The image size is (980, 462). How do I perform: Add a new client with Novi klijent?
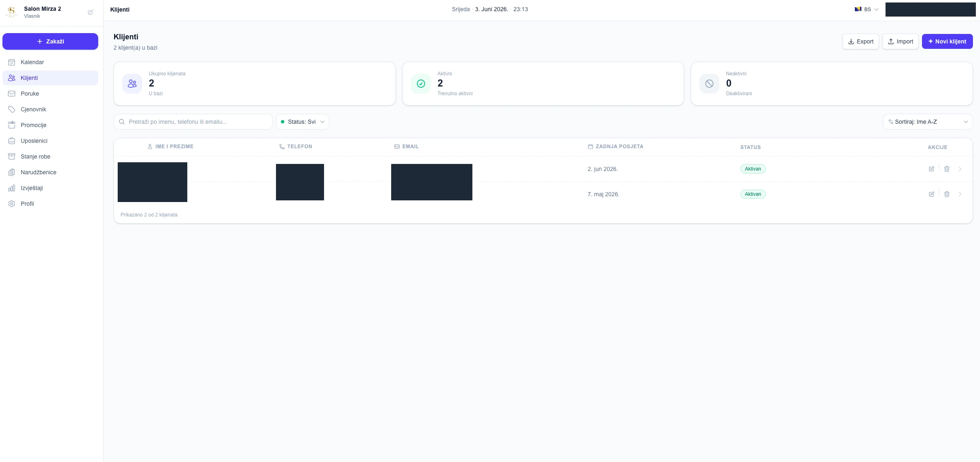pos(947,41)
